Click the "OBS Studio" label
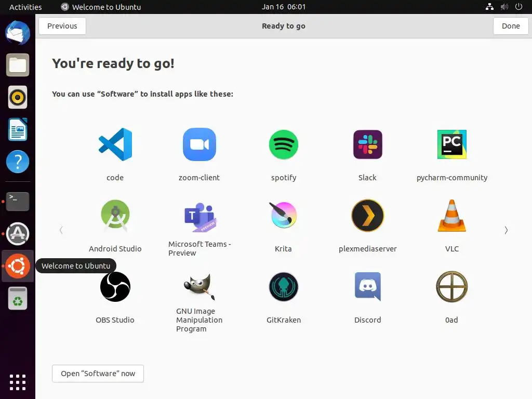 (x=115, y=320)
